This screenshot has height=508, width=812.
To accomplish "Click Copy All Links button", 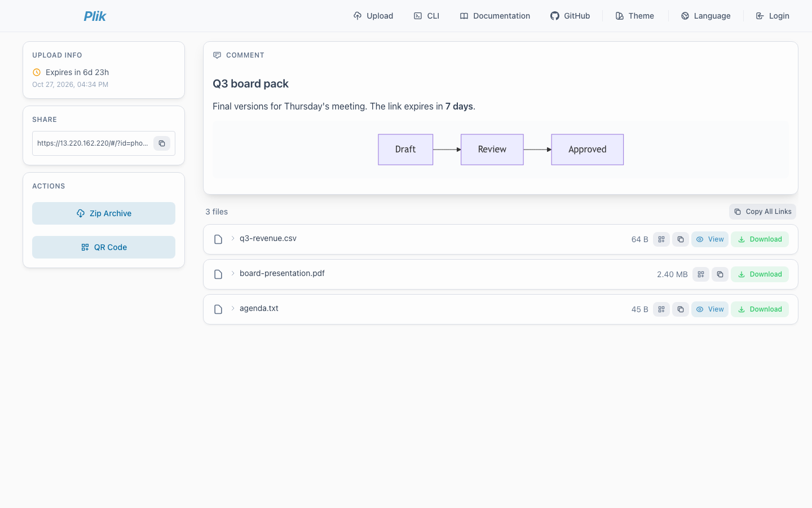I will [x=762, y=212].
